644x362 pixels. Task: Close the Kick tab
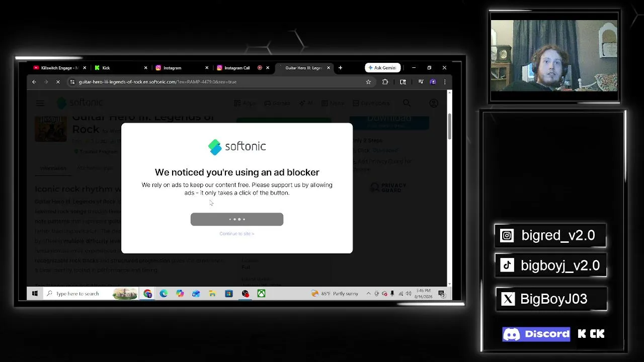point(146,68)
